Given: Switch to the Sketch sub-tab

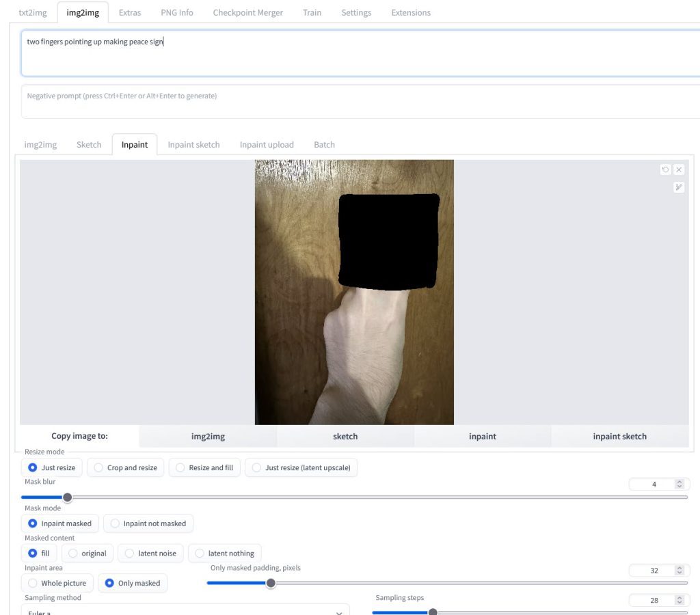Looking at the screenshot, I should [x=89, y=145].
